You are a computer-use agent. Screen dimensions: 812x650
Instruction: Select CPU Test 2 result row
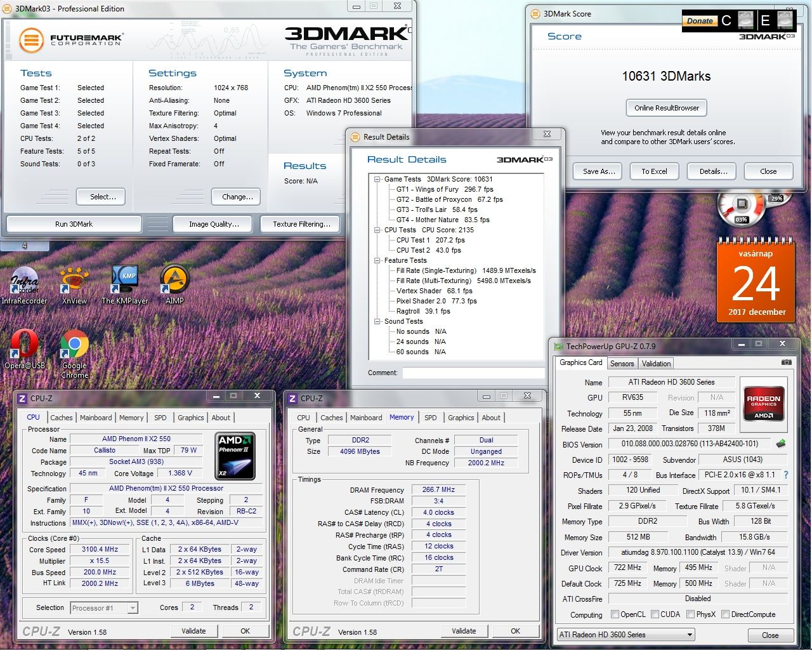[x=429, y=250]
